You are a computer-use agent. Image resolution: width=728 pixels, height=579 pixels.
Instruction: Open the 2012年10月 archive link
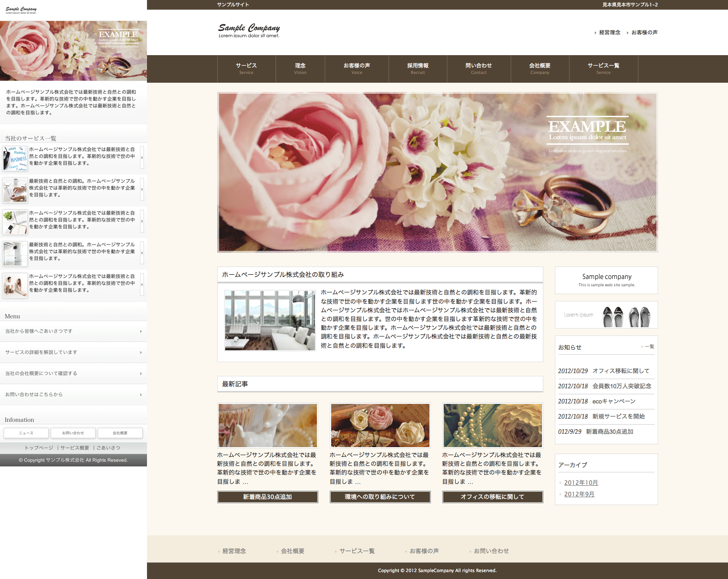[581, 482]
